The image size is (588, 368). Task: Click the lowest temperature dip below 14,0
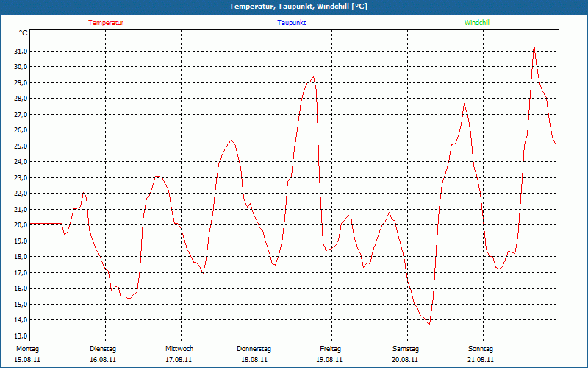coord(429,325)
